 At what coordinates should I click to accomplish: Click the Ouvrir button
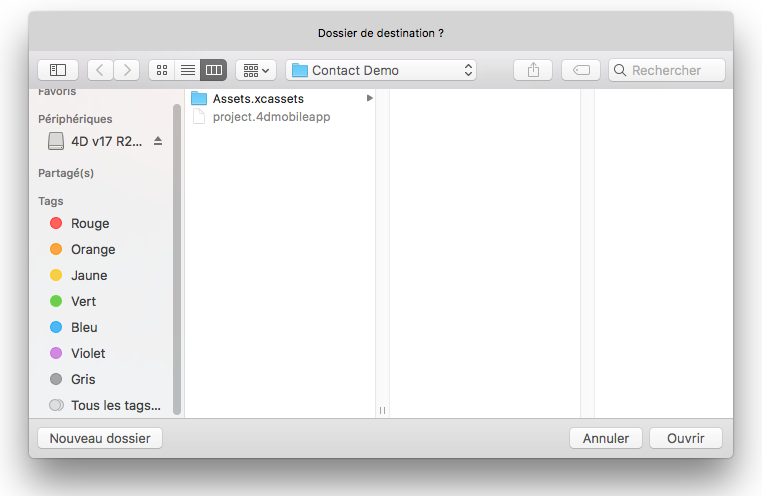[x=686, y=438]
